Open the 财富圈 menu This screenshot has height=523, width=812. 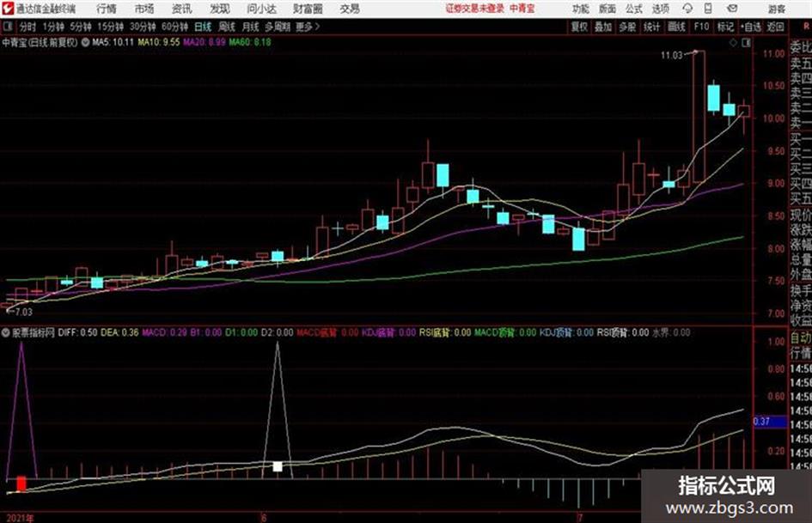pos(308,9)
